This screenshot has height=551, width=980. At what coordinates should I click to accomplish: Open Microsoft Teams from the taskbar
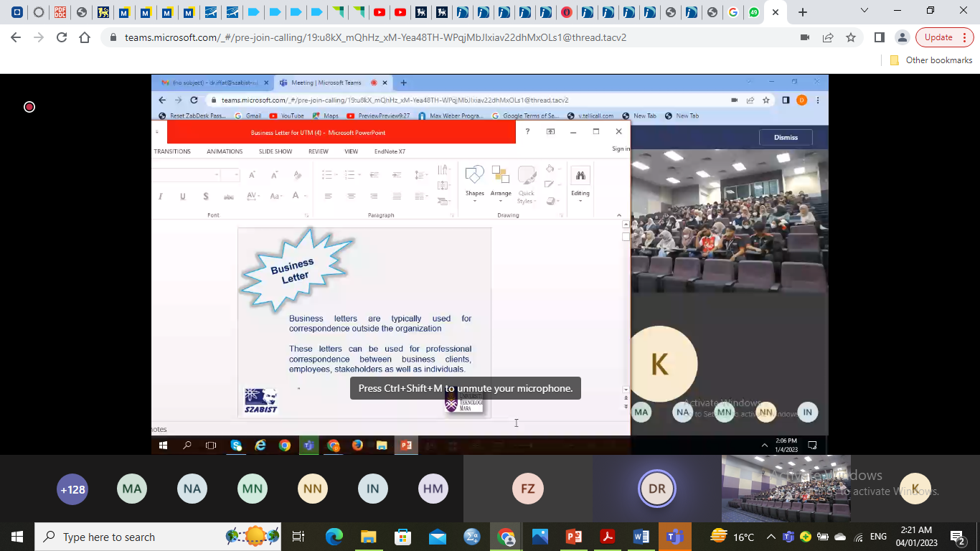[675, 537]
